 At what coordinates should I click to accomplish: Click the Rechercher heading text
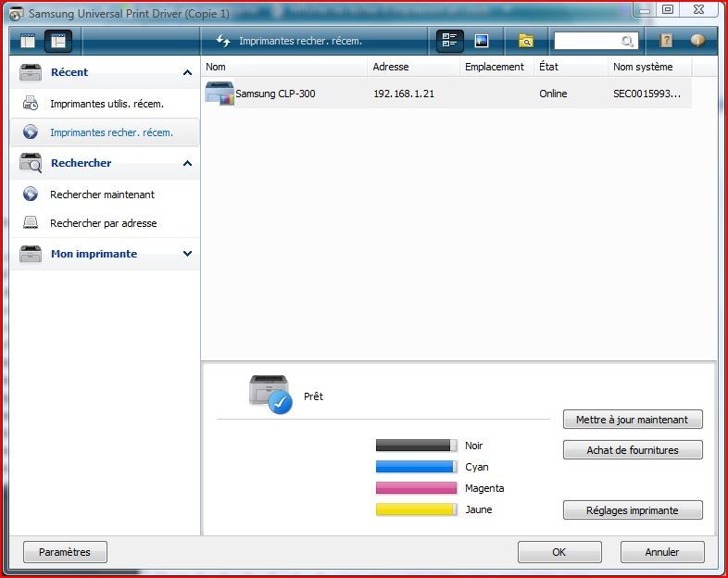(x=82, y=163)
